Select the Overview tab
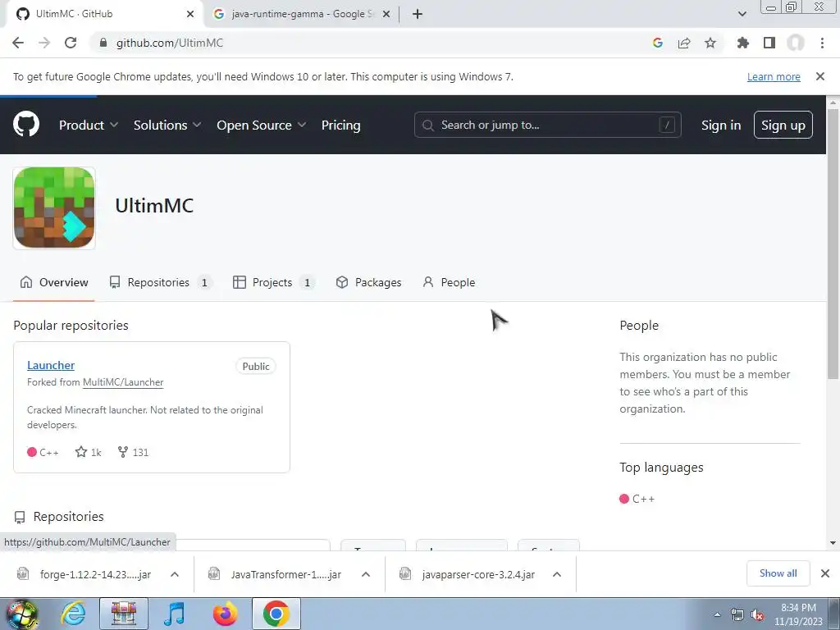 [x=53, y=282]
